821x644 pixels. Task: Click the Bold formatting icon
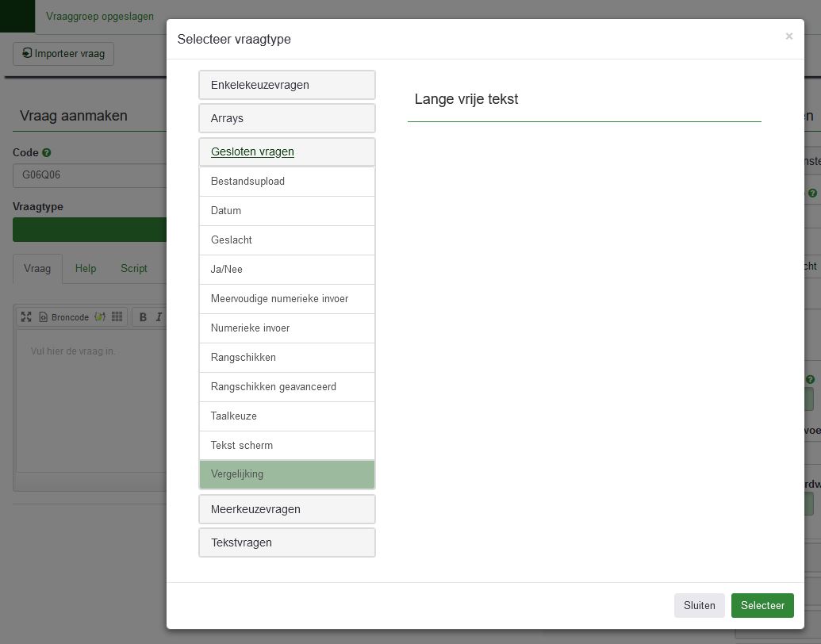click(143, 317)
